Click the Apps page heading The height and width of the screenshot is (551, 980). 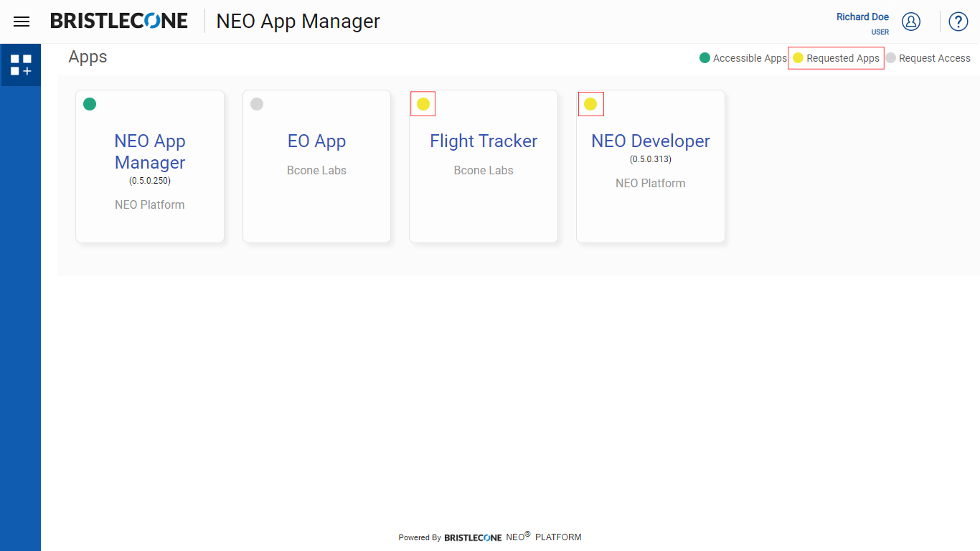[x=88, y=57]
